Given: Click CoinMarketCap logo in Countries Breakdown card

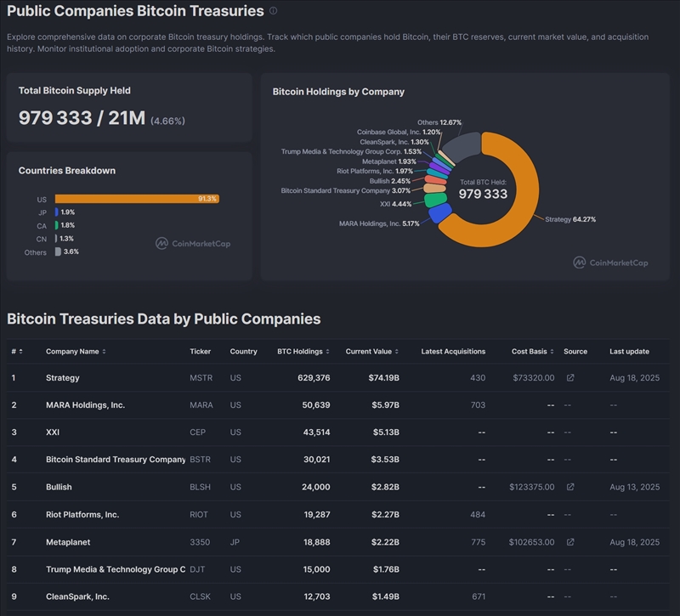Looking at the screenshot, I should click(x=193, y=244).
